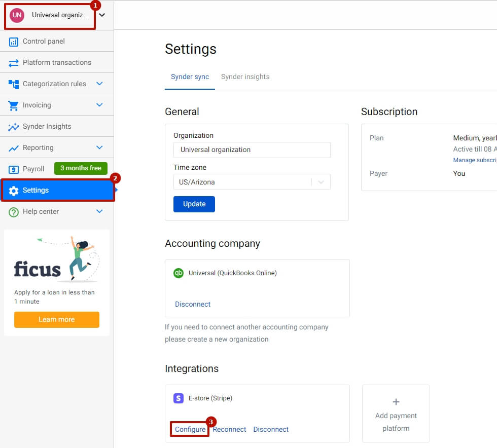
Task: Click the Reporting trend line icon
Action: pyautogui.click(x=13, y=148)
